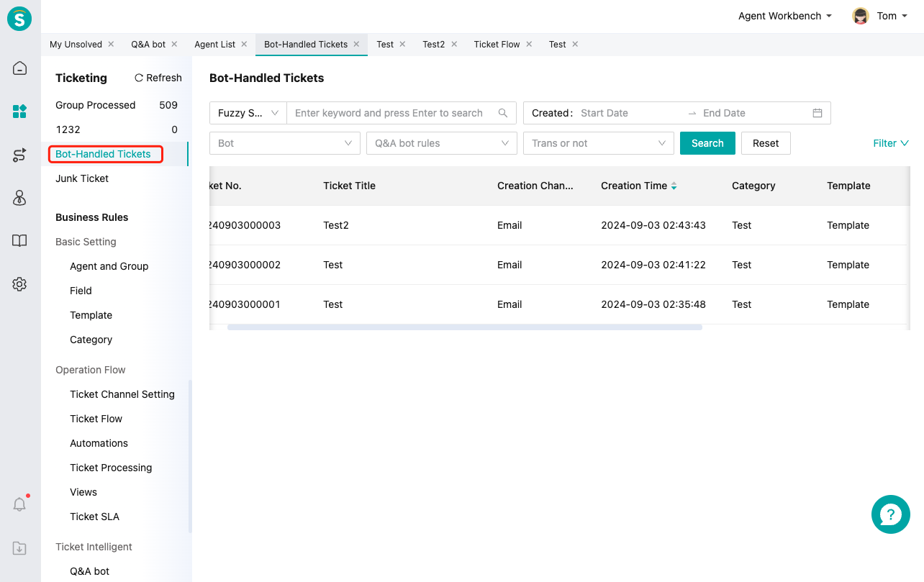Viewport: 924px width, 582px height.
Task: Click the help question mark bubble
Action: coord(890,514)
